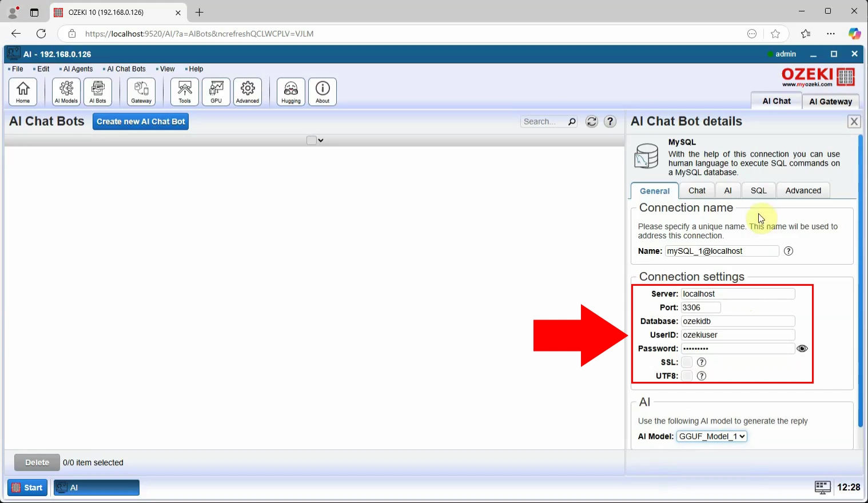Enable the SSL checkbox
This screenshot has height=503, width=868.
(687, 362)
